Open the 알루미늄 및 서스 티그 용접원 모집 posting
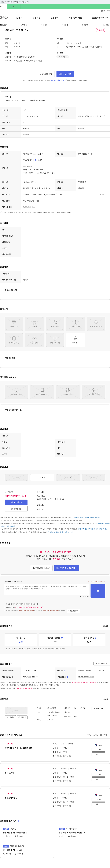Screen dimensions: 110x868 coord(19,748)
